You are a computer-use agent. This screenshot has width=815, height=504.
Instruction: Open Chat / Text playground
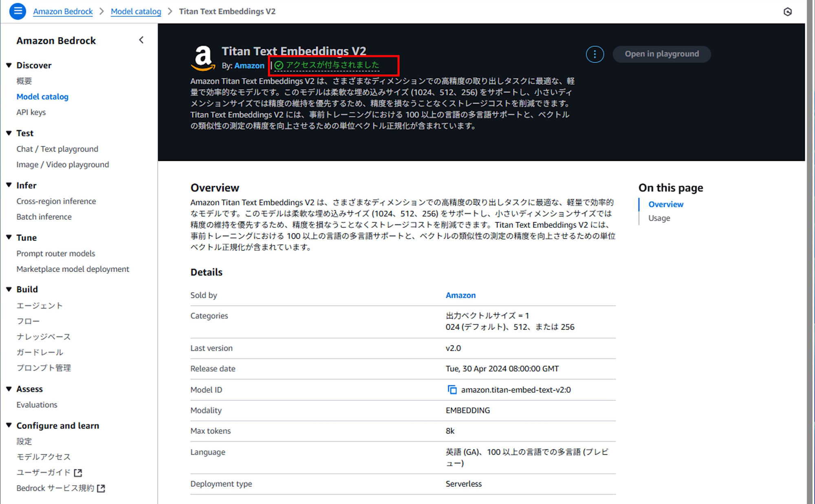point(57,149)
